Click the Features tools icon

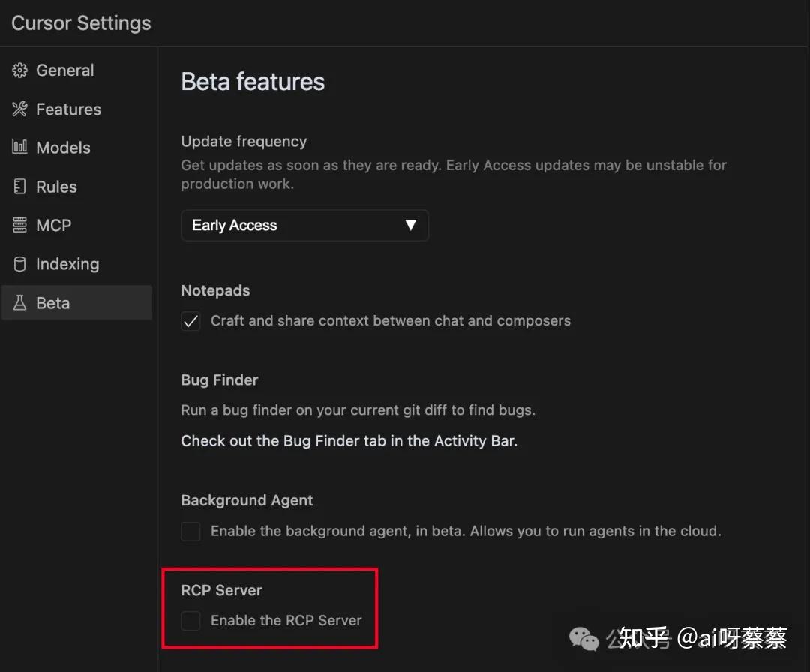tap(19, 109)
